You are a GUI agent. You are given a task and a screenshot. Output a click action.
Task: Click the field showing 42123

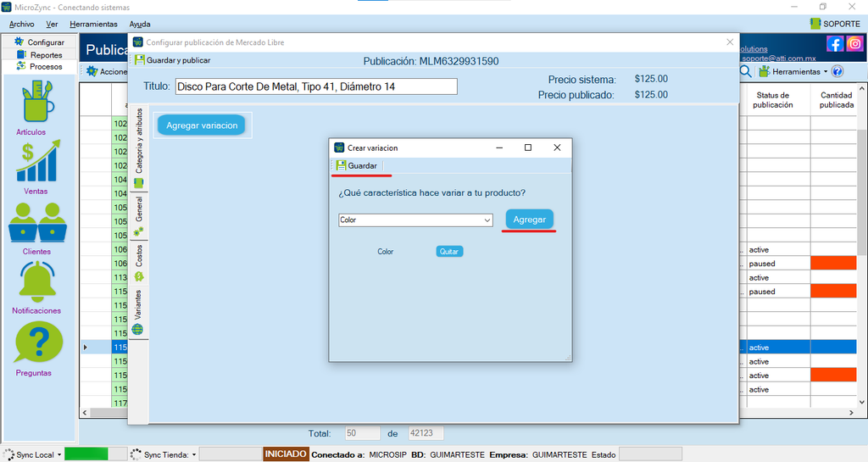point(426,433)
